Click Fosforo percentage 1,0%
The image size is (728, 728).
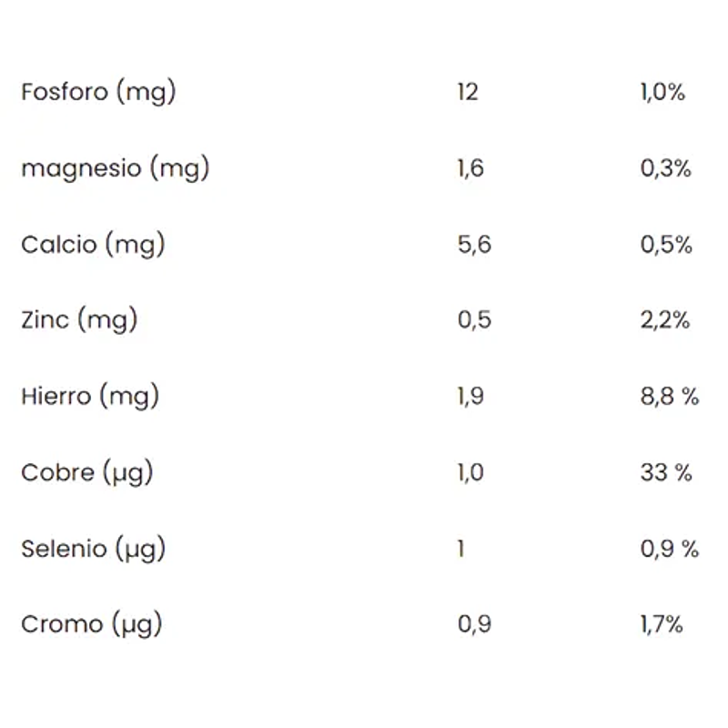662,93
